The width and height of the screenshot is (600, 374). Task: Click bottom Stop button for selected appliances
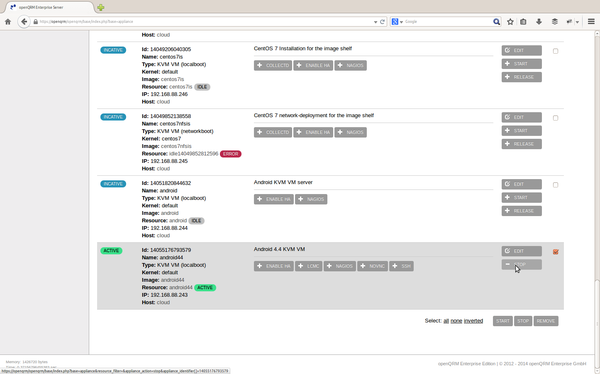[x=523, y=321]
